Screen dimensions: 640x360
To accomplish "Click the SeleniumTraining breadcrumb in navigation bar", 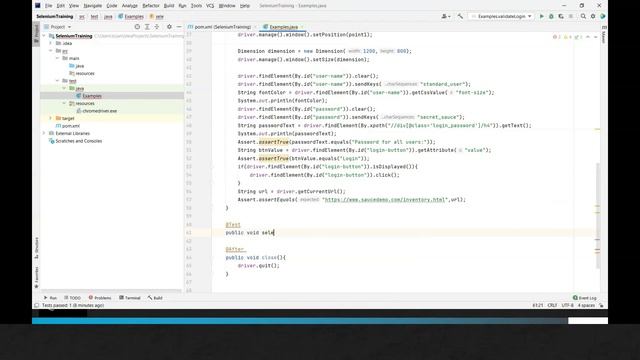I will [x=55, y=16].
